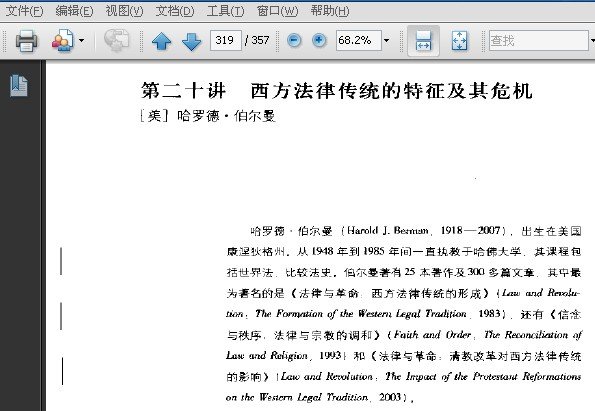Open the 工具(T) menu

click(x=225, y=11)
